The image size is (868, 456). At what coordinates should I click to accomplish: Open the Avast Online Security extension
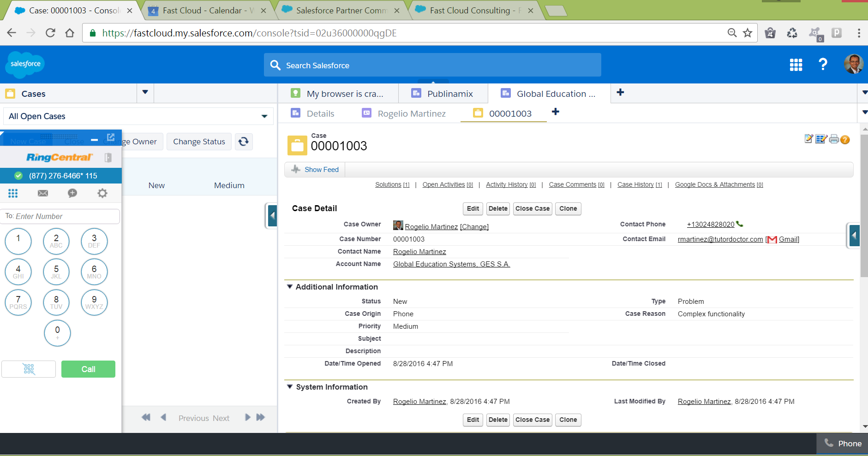tap(815, 34)
